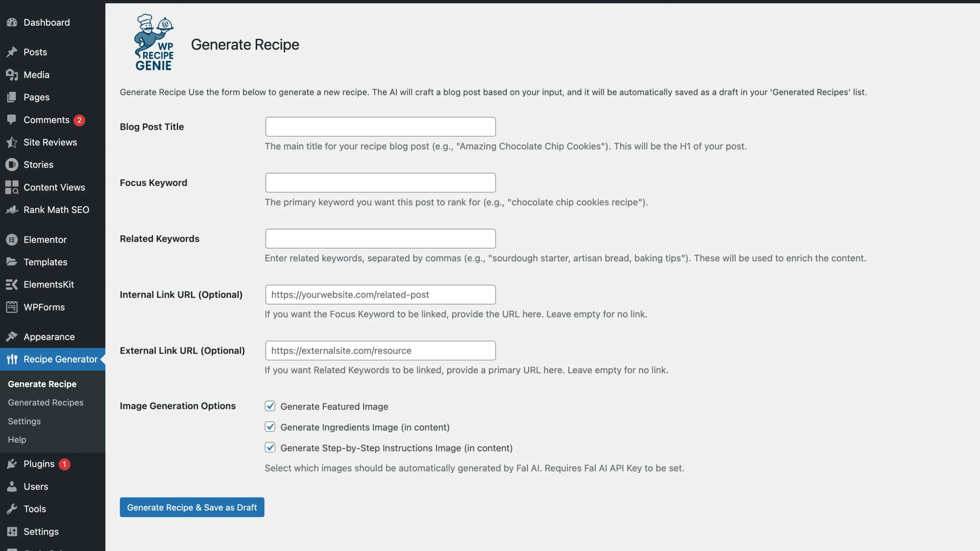Open the Templates folder icon
This screenshot has width=980, height=551.
[x=12, y=262]
